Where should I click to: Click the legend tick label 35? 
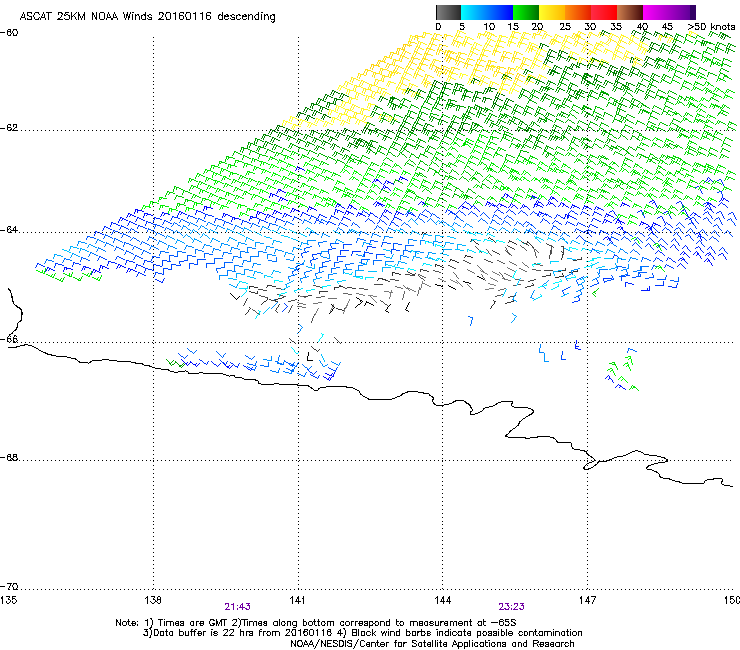point(616,27)
